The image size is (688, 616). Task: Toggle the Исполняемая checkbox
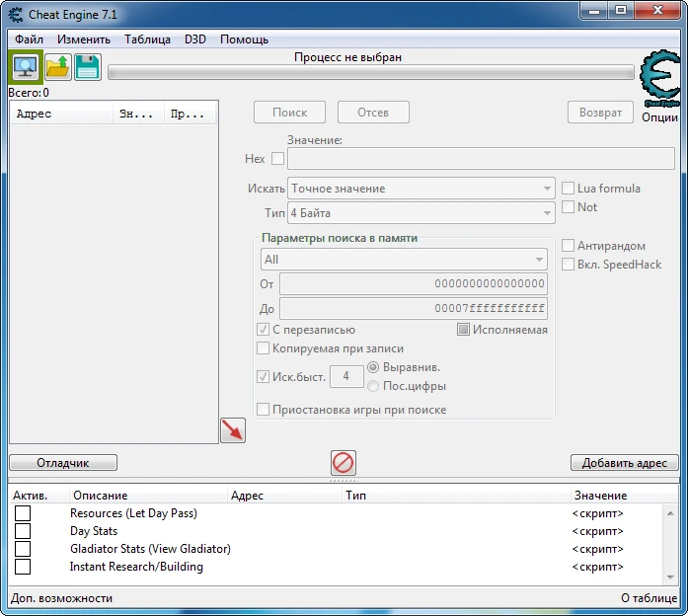pos(463,330)
